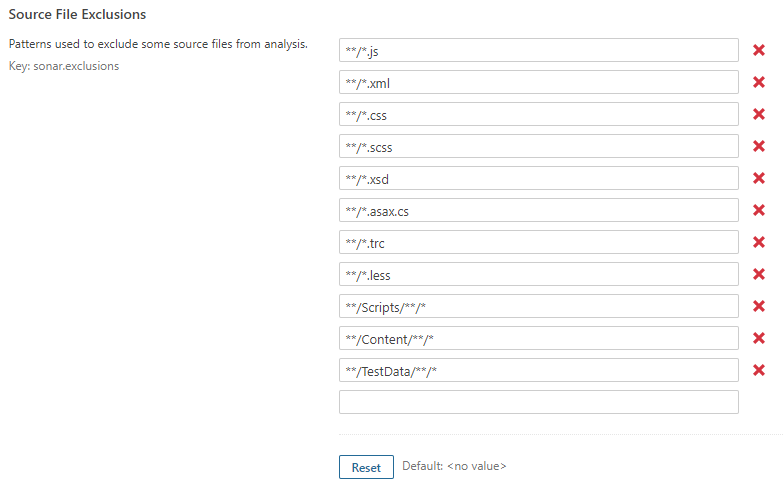This screenshot has height=490, width=784.
Task: Remove the **/*.css pattern
Action: point(759,114)
